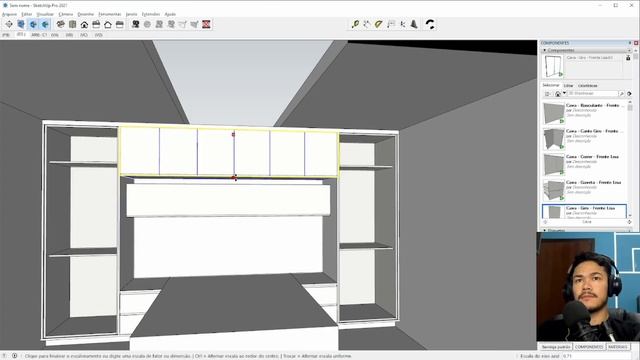Screen dimensions: 640x360
Task: Click the search magnifier button
Action: click(621, 94)
